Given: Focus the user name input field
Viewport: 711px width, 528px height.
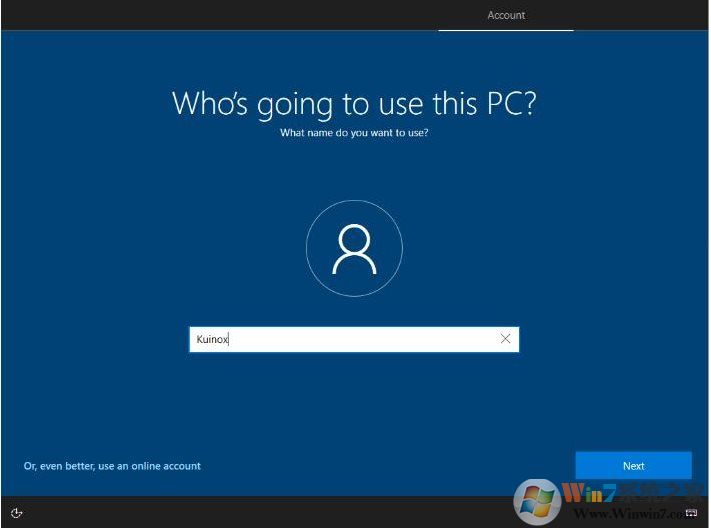Looking at the screenshot, I should [340, 339].
